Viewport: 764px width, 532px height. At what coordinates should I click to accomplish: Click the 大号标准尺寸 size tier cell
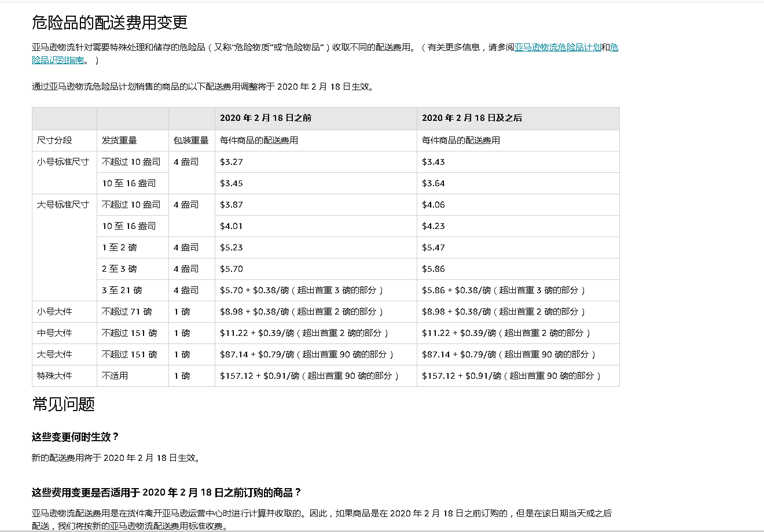click(x=64, y=247)
